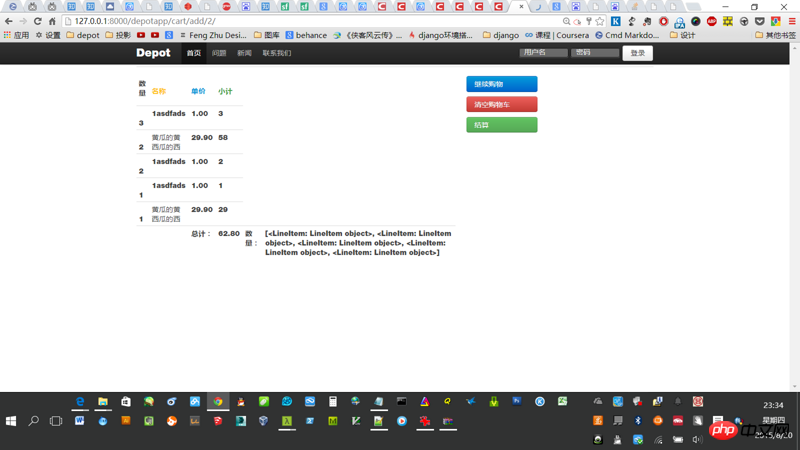
Task: Select the last navbar menu item
Action: 277,53
